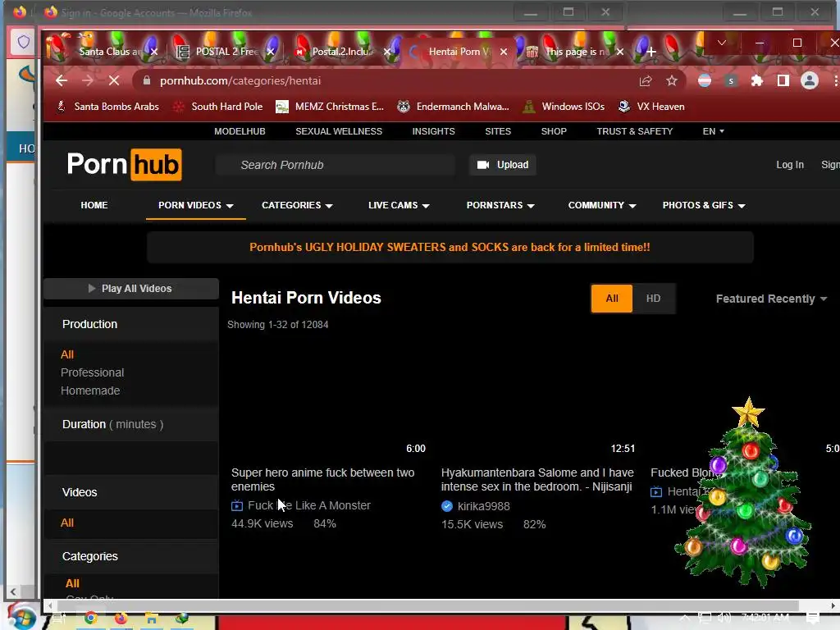The image size is (840, 630).
Task: Close the Postal.2.Inclu tab
Action: coord(387,52)
